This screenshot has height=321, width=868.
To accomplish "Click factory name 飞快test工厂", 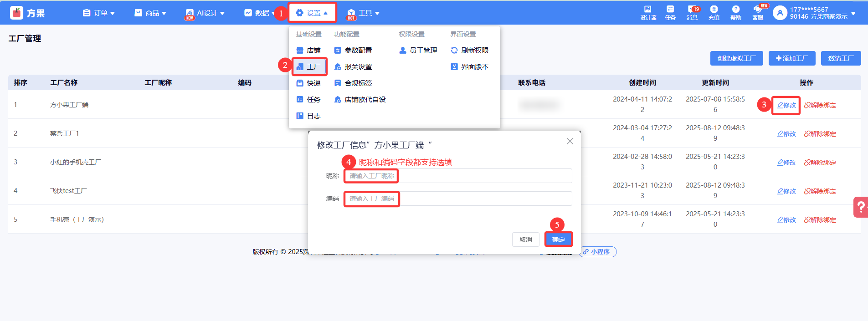I will [68, 191].
